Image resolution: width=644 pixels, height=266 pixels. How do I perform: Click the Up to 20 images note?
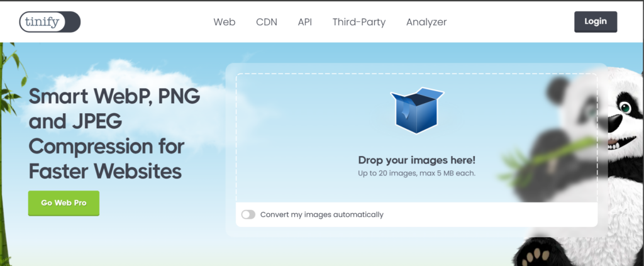(416, 173)
